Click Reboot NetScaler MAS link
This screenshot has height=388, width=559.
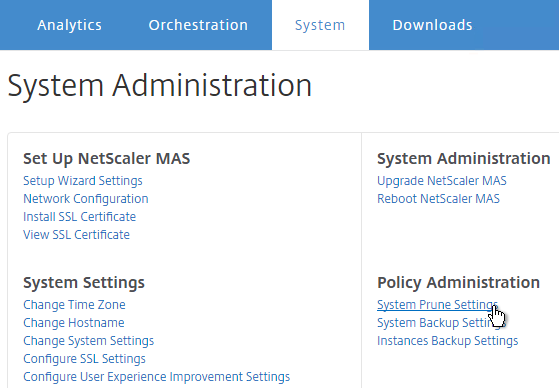tap(439, 199)
